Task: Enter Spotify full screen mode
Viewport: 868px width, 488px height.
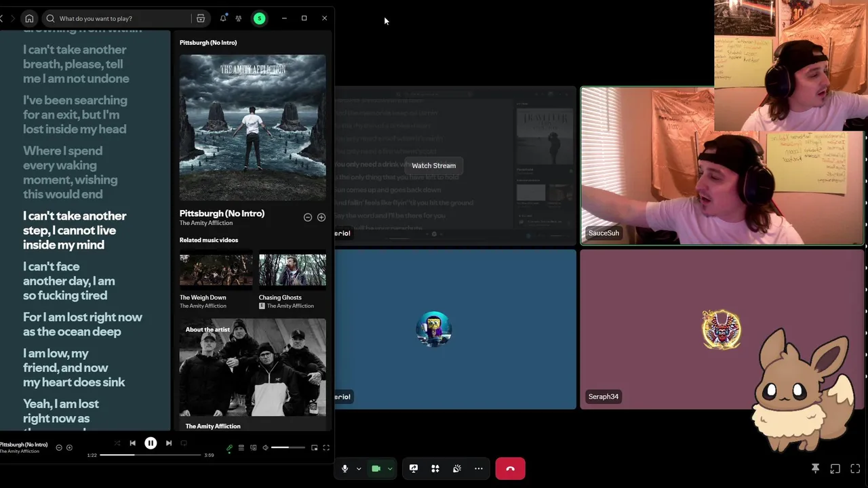Action: pos(326,448)
